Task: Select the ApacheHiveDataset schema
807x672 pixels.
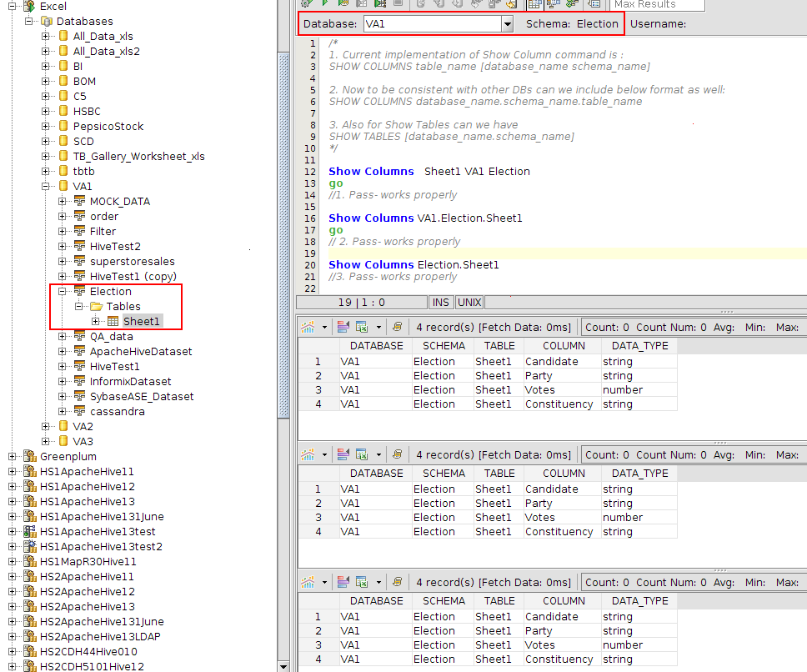Action: (141, 352)
